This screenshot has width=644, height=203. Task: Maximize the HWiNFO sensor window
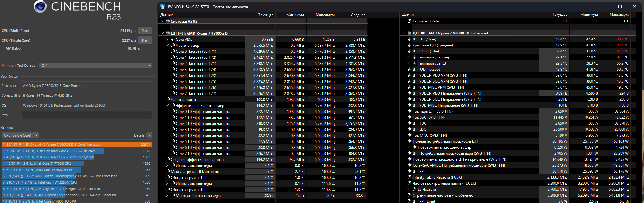(620, 7)
